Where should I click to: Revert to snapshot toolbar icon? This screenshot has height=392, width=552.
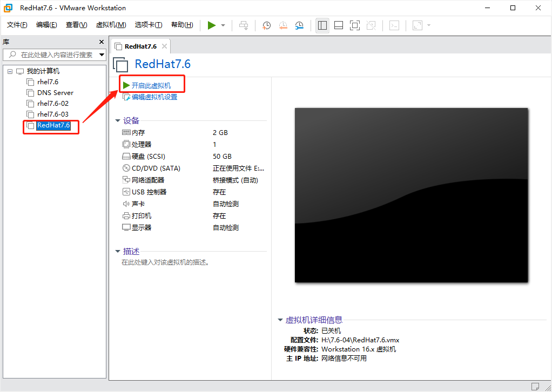[283, 25]
